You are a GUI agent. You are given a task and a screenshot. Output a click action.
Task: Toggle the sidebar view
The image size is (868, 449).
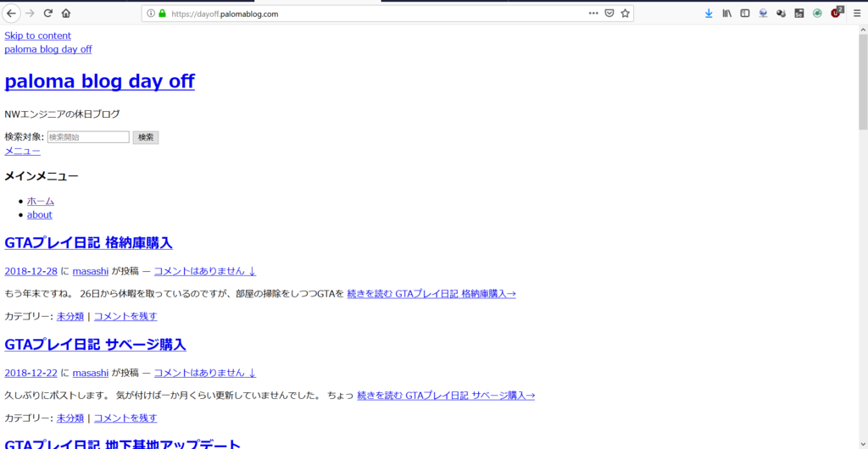(x=745, y=14)
